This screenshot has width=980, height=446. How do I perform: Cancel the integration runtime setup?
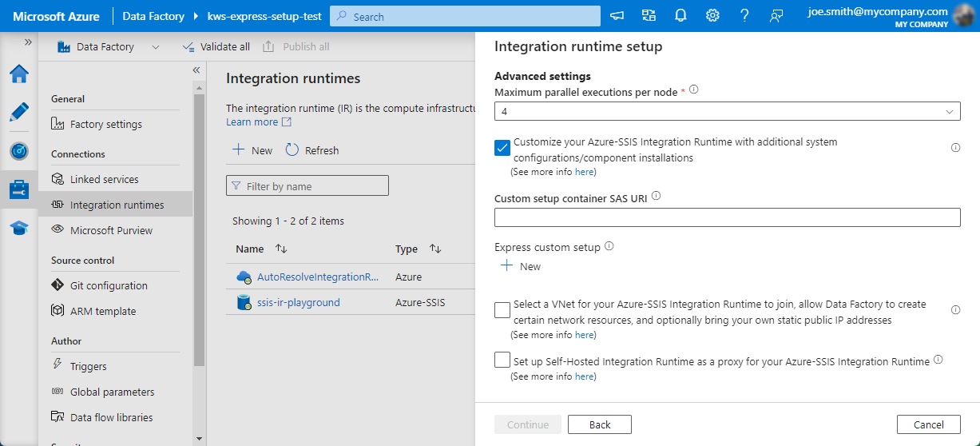coord(929,424)
